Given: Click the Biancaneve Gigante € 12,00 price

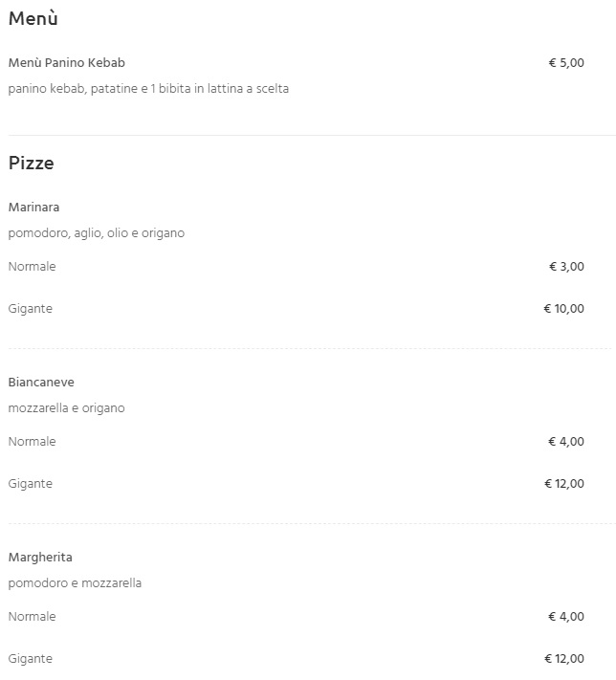Looking at the screenshot, I should 564,484.
